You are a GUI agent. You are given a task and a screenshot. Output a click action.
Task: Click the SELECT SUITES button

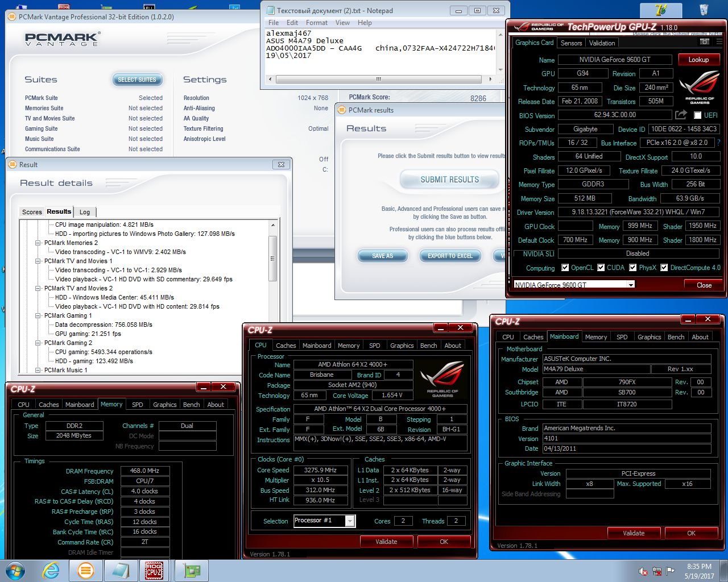136,80
